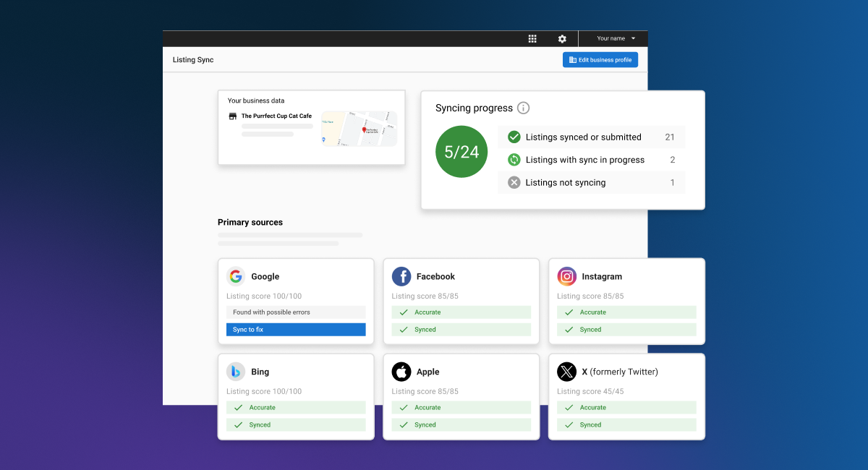Click X (formerly Twitter) Synced status row
Viewport: 868px width, 470px height.
point(626,425)
